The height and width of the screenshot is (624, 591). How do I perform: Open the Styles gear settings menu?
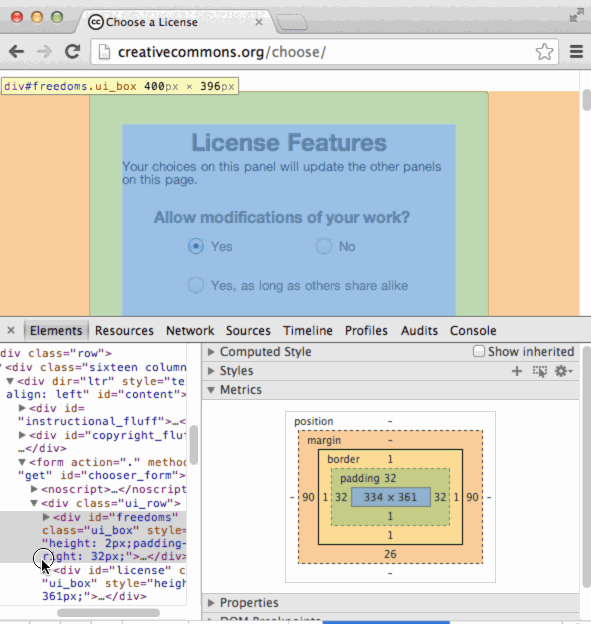[x=563, y=371]
